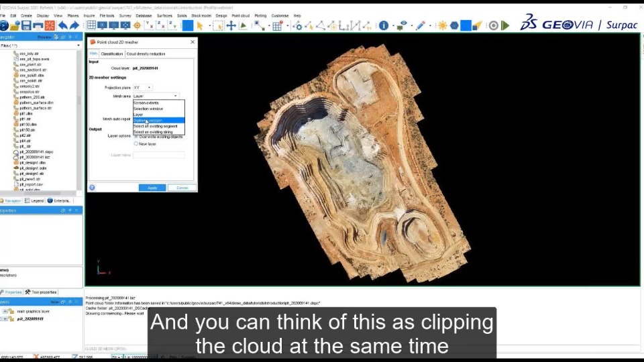Click the ZX plane view icon

pyautogui.click(x=161, y=25)
